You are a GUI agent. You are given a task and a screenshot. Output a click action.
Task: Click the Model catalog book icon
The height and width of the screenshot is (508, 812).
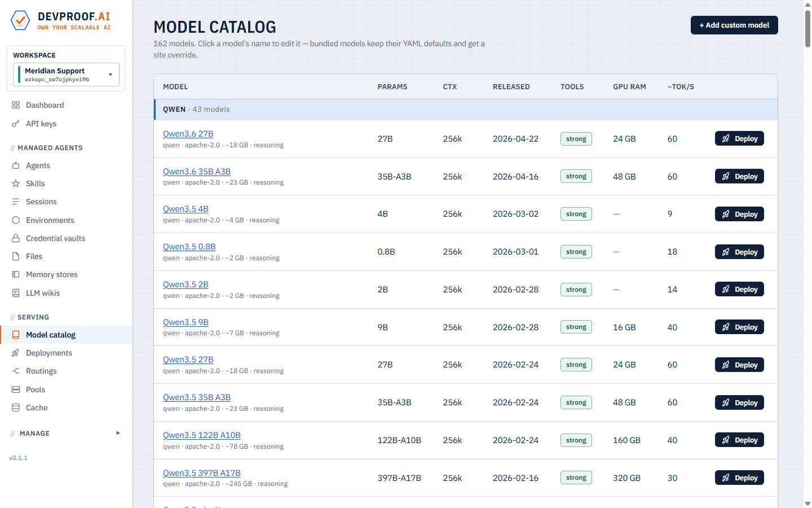(16, 335)
